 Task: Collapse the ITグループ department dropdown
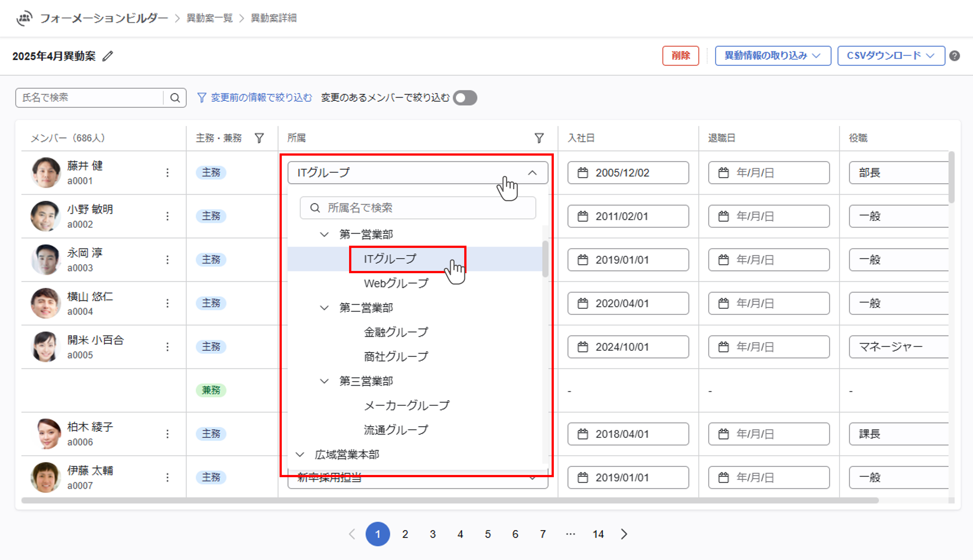532,173
